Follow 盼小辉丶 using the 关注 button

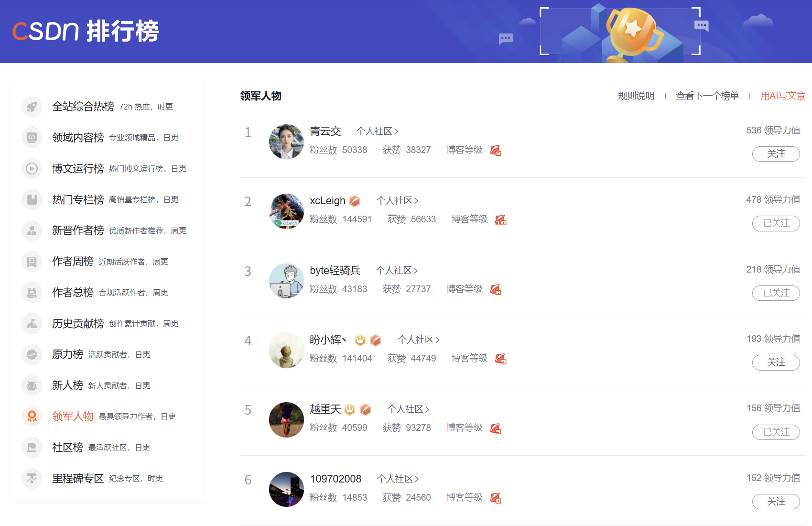tap(776, 362)
